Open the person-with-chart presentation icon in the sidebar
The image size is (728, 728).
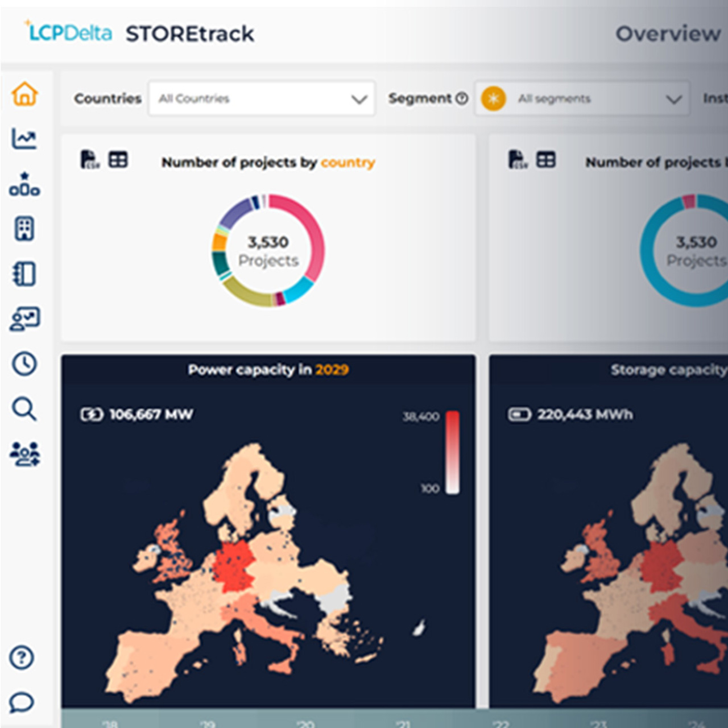[x=24, y=319]
